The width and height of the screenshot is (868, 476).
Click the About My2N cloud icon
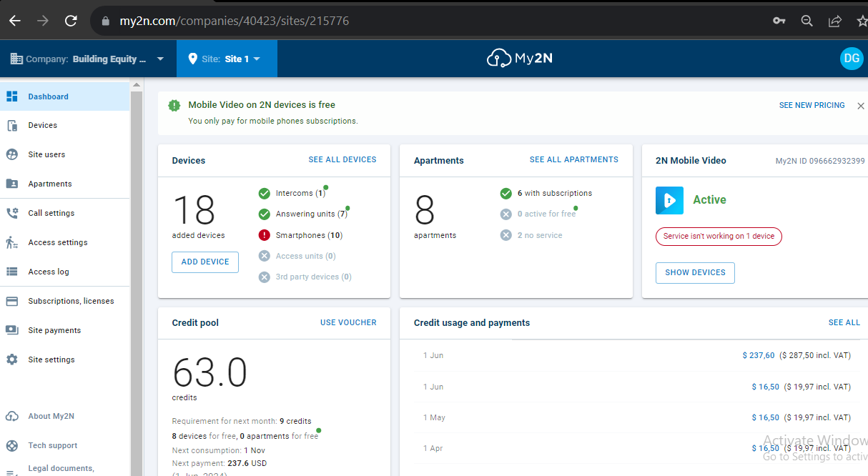point(11,416)
